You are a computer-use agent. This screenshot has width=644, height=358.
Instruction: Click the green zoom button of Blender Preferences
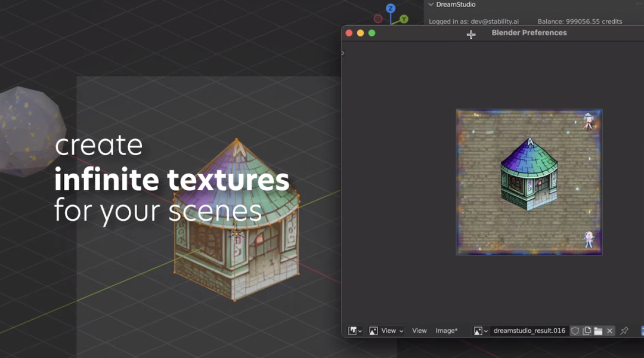[371, 33]
